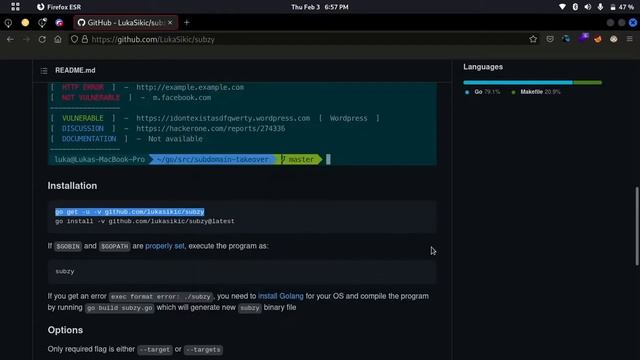The height and width of the screenshot is (360, 640).
Task: Open the Firefox ESR application menu
Action: point(59,7)
